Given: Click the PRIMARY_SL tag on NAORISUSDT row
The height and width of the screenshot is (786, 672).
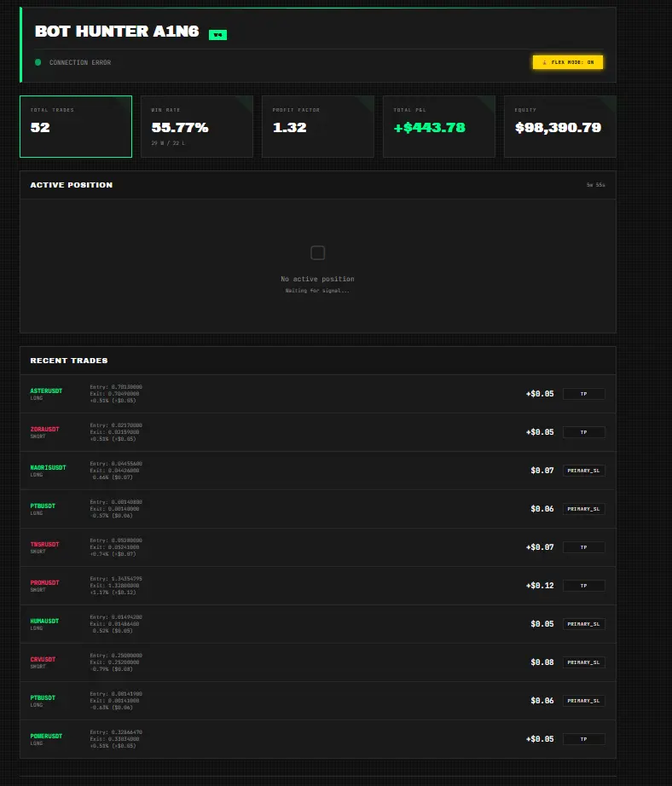Looking at the screenshot, I should (x=584, y=471).
